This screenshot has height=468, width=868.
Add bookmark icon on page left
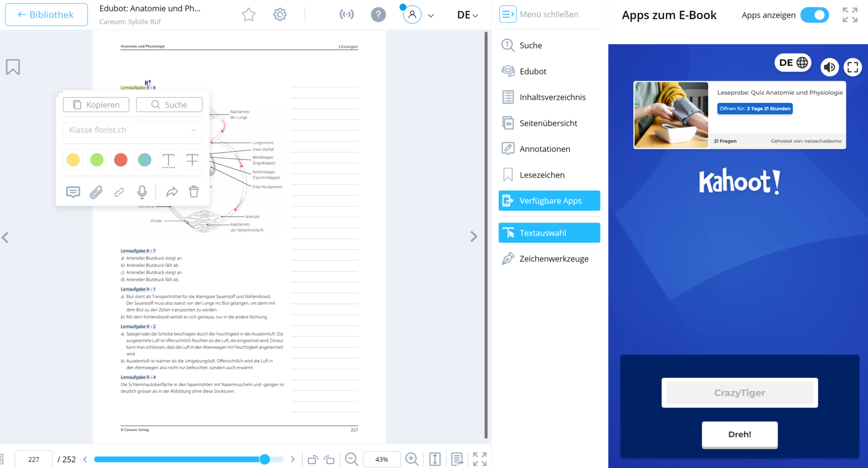click(13, 67)
